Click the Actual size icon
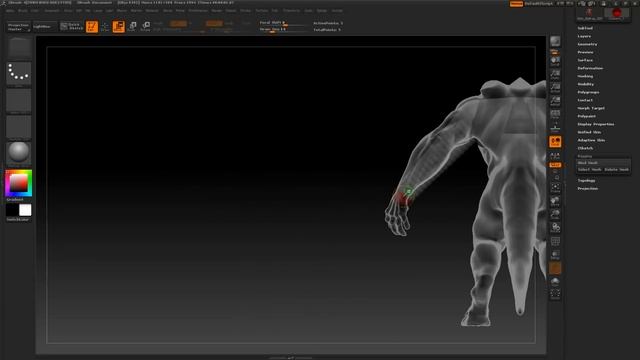This screenshot has width=640, height=360. tap(555, 88)
